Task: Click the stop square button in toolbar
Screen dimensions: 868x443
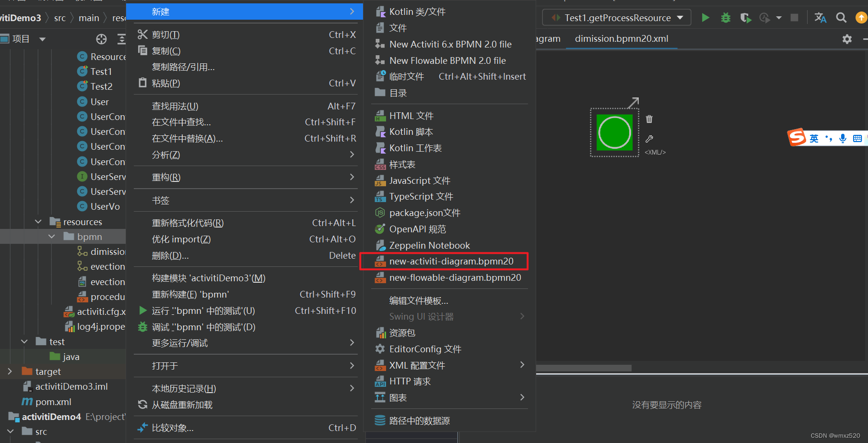Action: [795, 18]
